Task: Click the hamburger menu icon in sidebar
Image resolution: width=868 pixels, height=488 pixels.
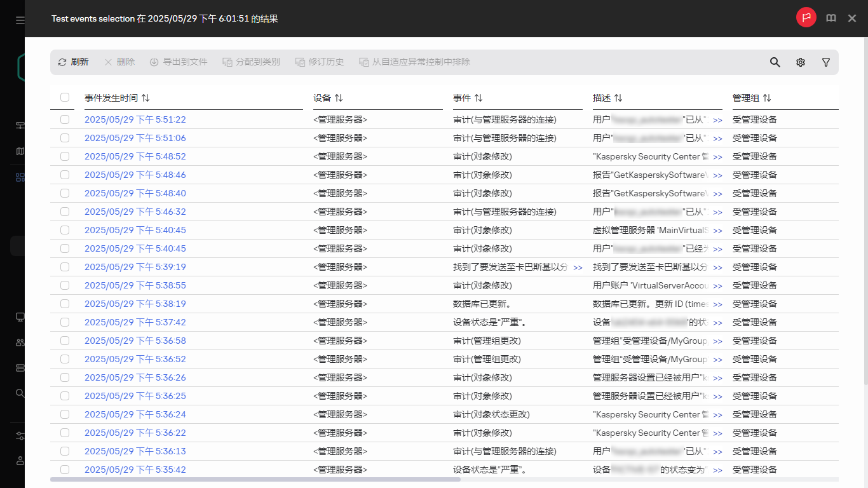Action: pos(20,20)
